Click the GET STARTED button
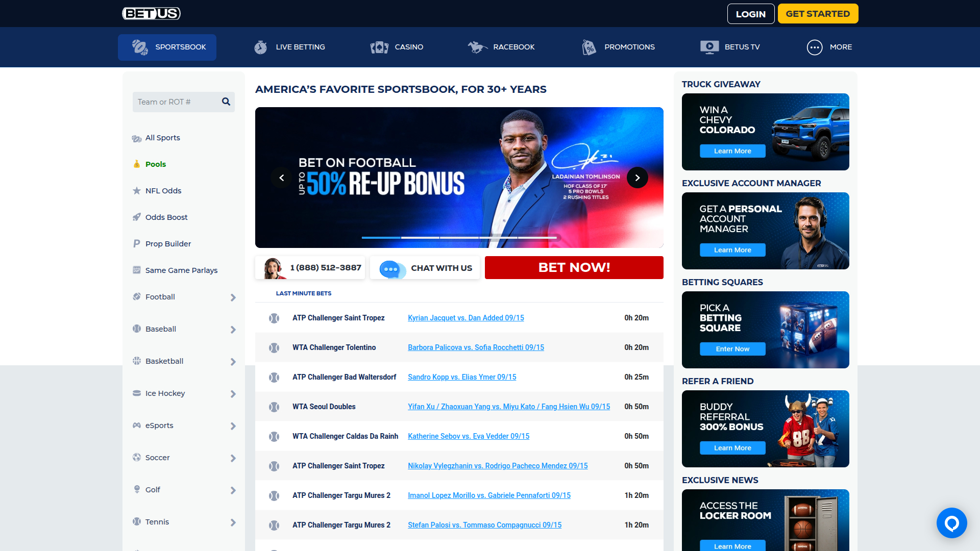The height and width of the screenshot is (551, 980). pos(817,14)
